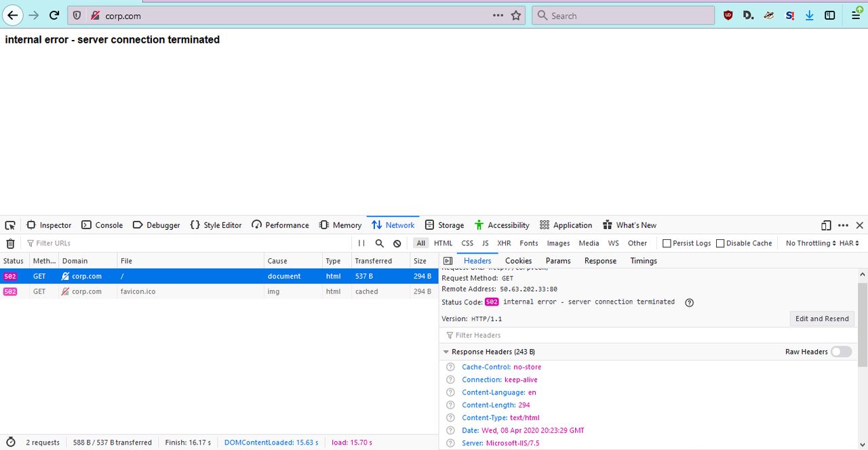Screen dimensions: 868x450
Task: Open the HAR options dropdown
Action: [x=850, y=243]
